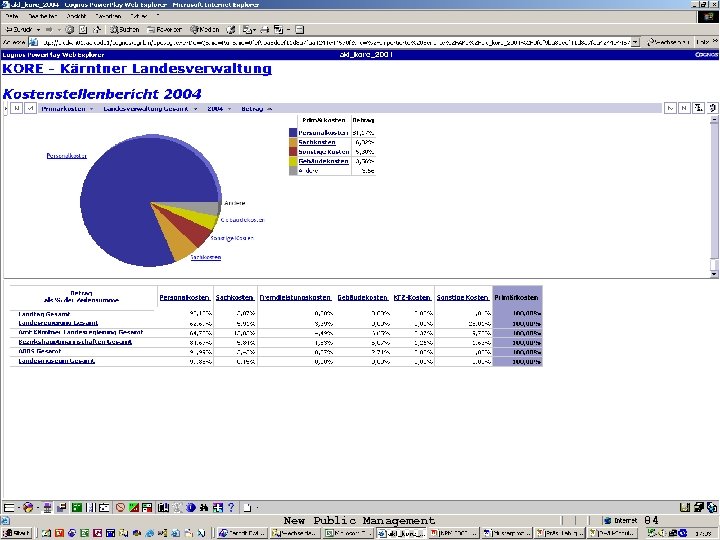Viewport: 720px width, 540px height.
Task: Follow the KORE - Kärntner Landesverwaltung heading link
Action: pos(137,68)
